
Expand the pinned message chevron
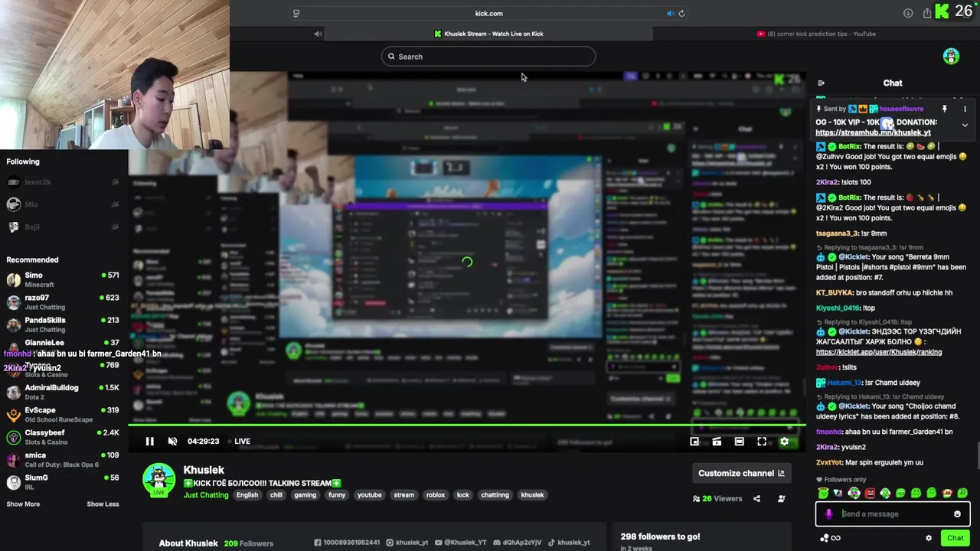965,125
